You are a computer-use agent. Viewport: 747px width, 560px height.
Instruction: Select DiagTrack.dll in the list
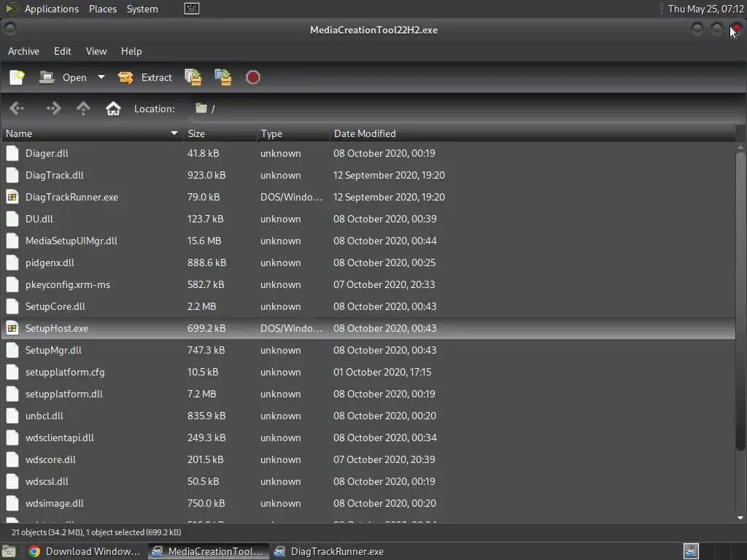coord(368,175)
